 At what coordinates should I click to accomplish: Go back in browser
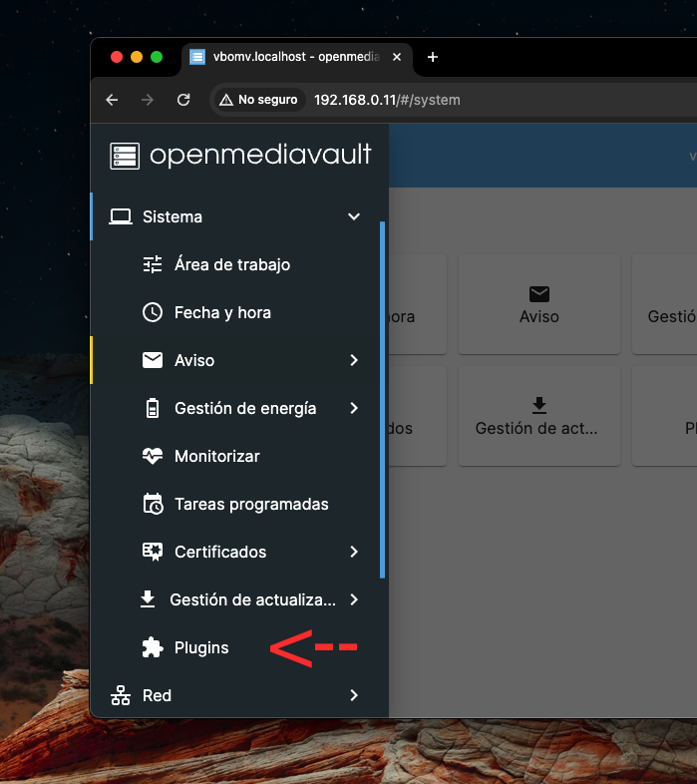click(x=112, y=100)
